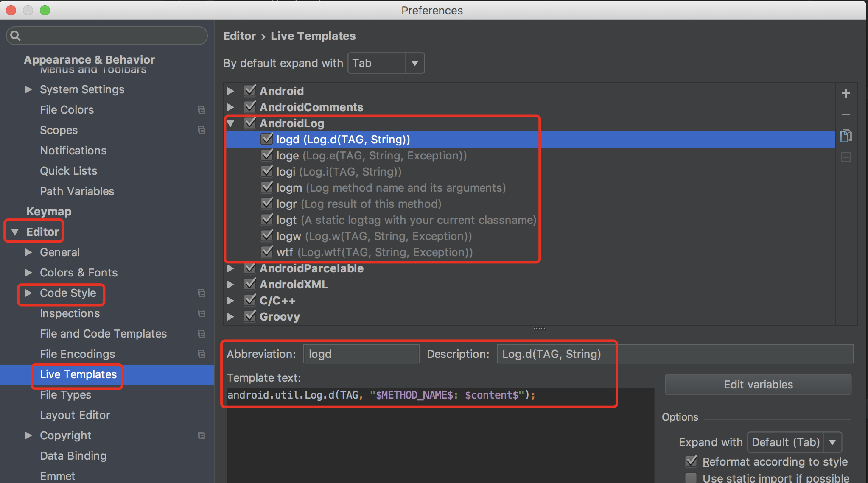
Task: Click the project-level icon beside Code Style
Action: point(202,293)
